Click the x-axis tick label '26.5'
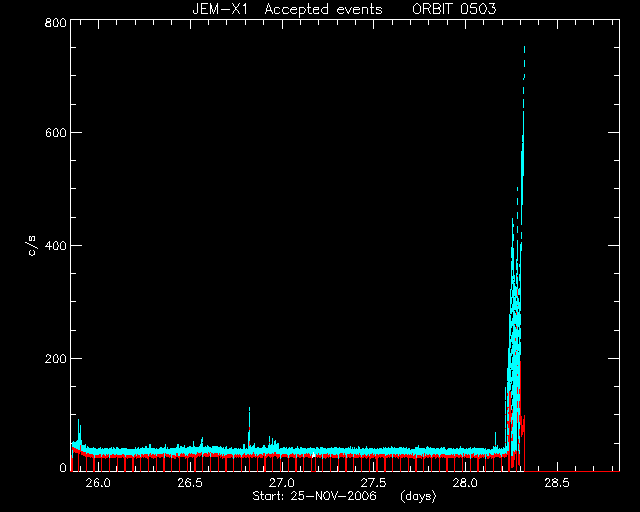640x512 pixels. tap(190, 483)
